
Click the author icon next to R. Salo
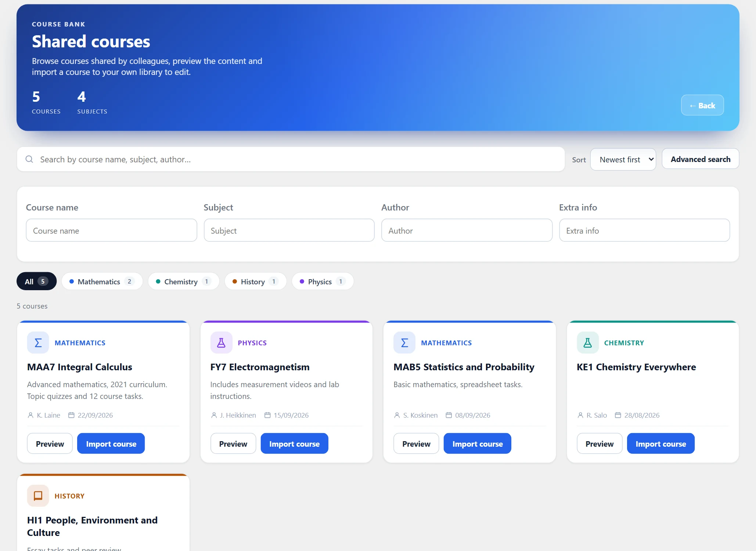tap(580, 415)
